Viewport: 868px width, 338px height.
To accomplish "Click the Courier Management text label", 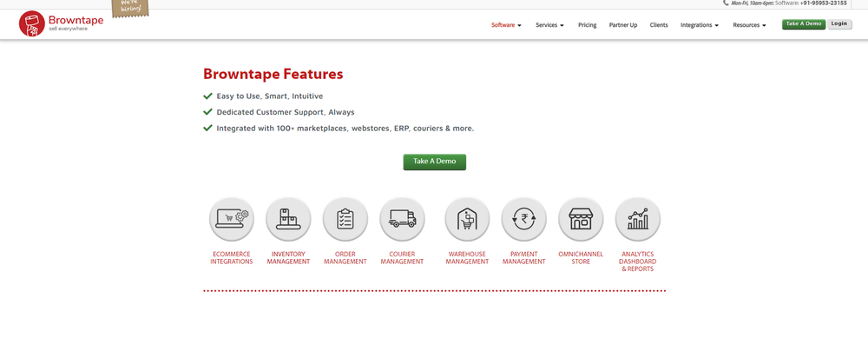I will 403,258.
